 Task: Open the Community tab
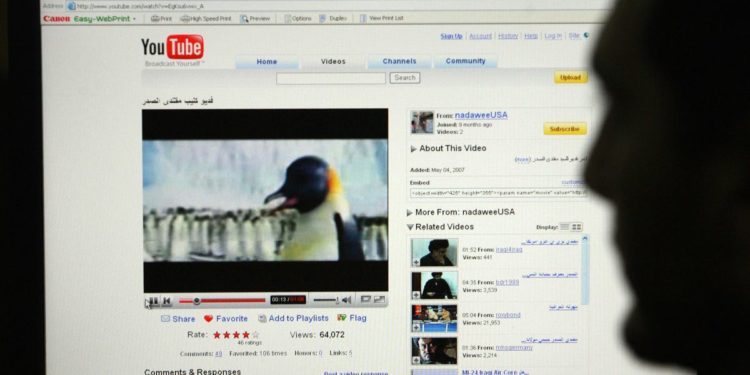pos(465,61)
